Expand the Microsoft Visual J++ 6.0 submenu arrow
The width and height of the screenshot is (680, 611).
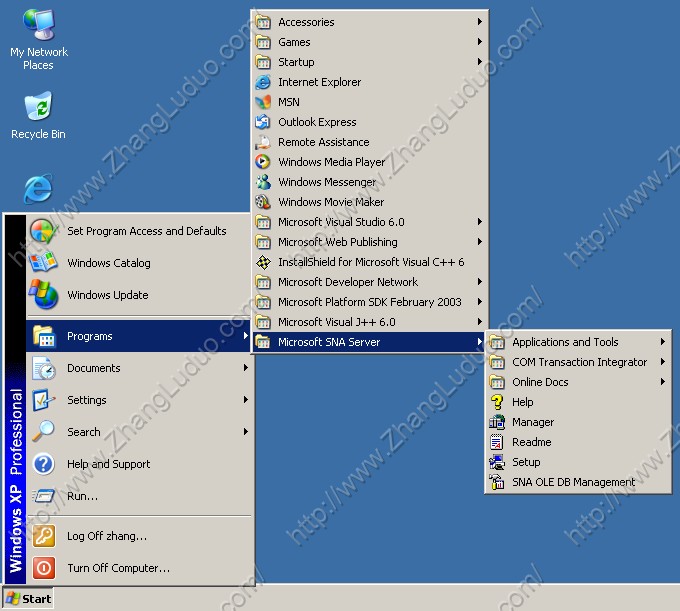click(480, 322)
